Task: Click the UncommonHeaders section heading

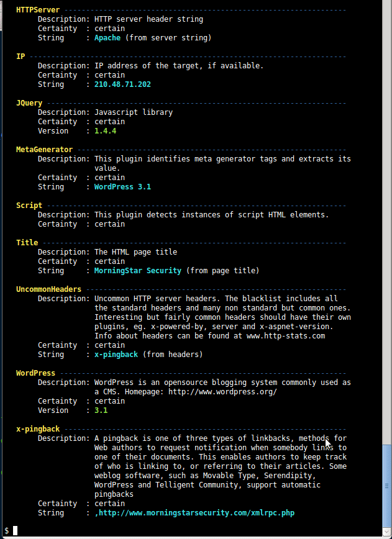Action: point(48,289)
